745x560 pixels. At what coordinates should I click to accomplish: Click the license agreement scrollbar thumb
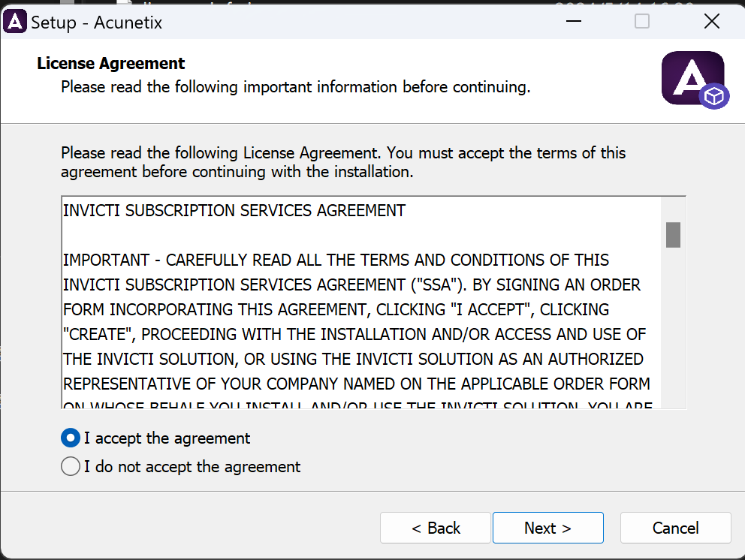click(x=673, y=235)
